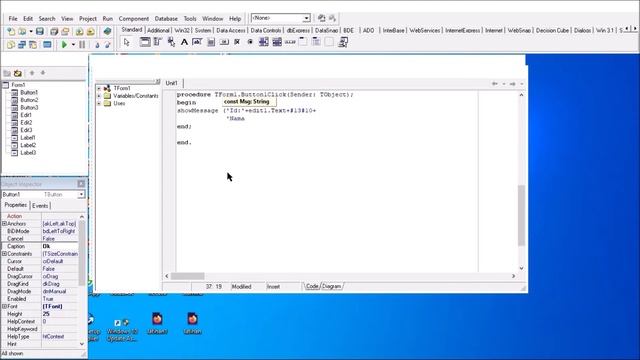Screen dimensions: 640x360
Task: Click the Save disk icon
Action: click(40, 31)
